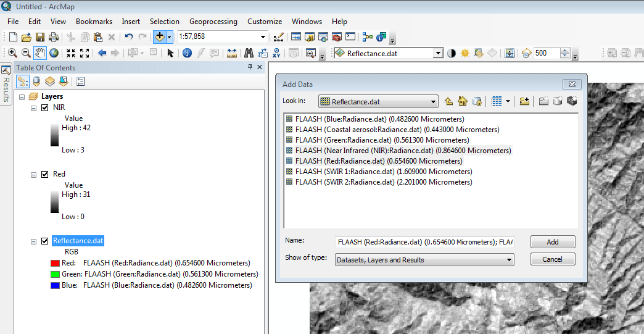This screenshot has height=334, width=644.
Task: Activate the Identify tool
Action: point(187,53)
